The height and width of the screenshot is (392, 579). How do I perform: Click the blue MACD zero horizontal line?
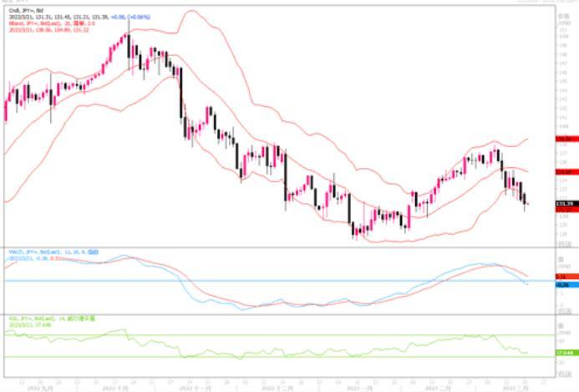(280, 281)
